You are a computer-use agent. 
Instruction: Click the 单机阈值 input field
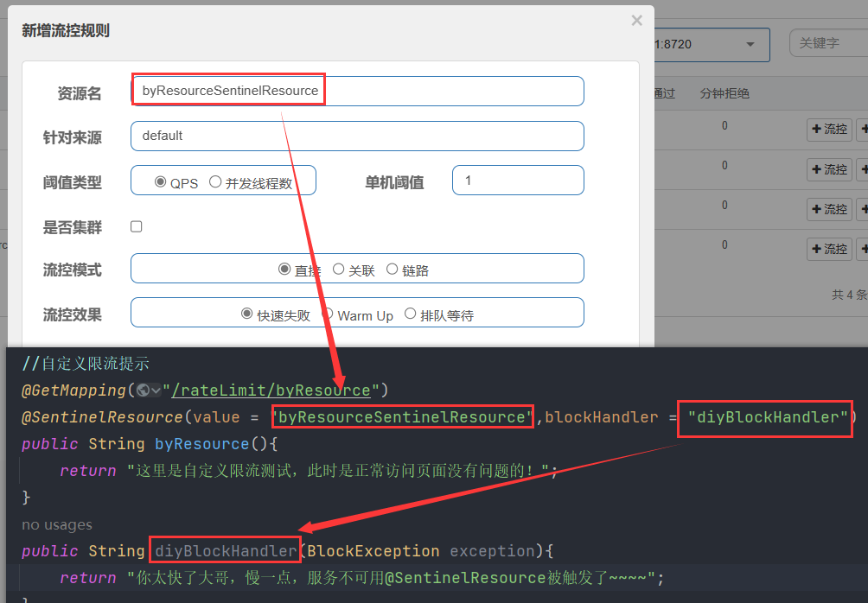point(518,181)
